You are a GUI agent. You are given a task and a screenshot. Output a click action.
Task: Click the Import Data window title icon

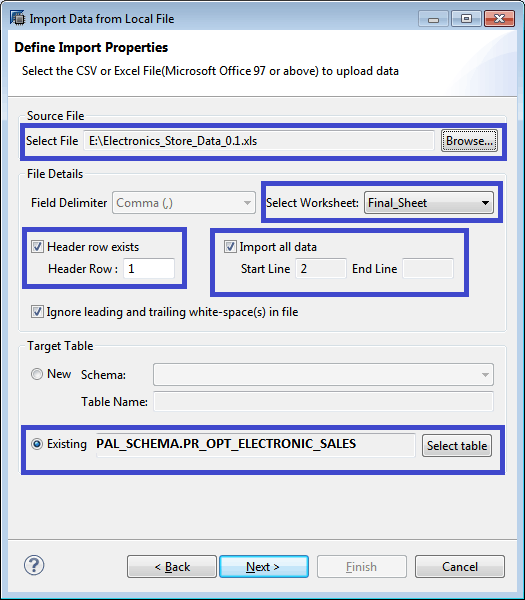click(17, 18)
